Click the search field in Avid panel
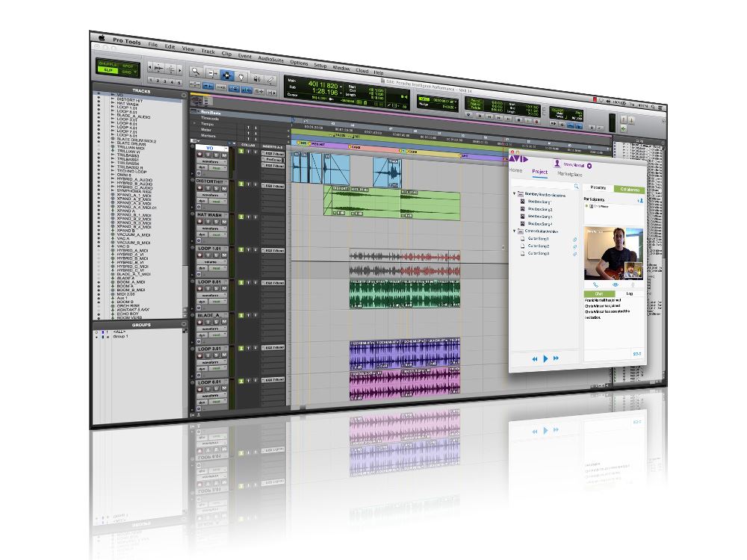 pyautogui.click(x=546, y=186)
